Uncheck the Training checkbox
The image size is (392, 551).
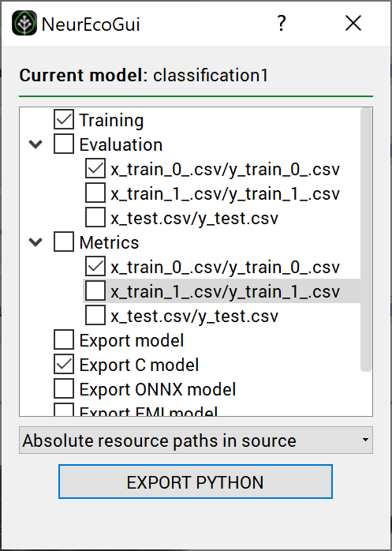point(64,119)
